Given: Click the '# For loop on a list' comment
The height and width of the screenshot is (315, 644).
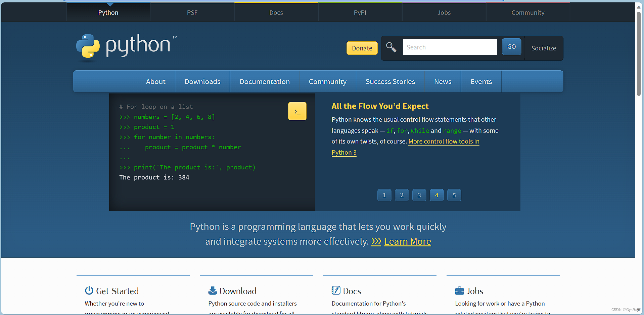Looking at the screenshot, I should pyautogui.click(x=156, y=107).
